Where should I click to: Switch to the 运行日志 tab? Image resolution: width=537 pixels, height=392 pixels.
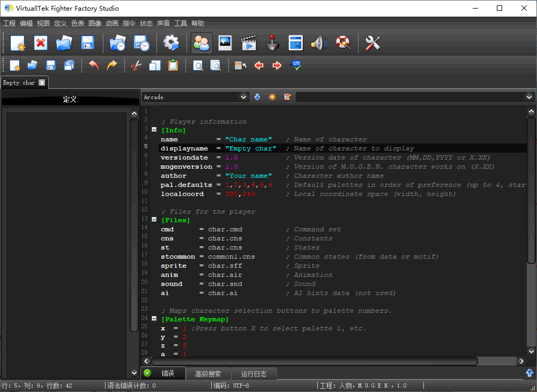click(254, 373)
